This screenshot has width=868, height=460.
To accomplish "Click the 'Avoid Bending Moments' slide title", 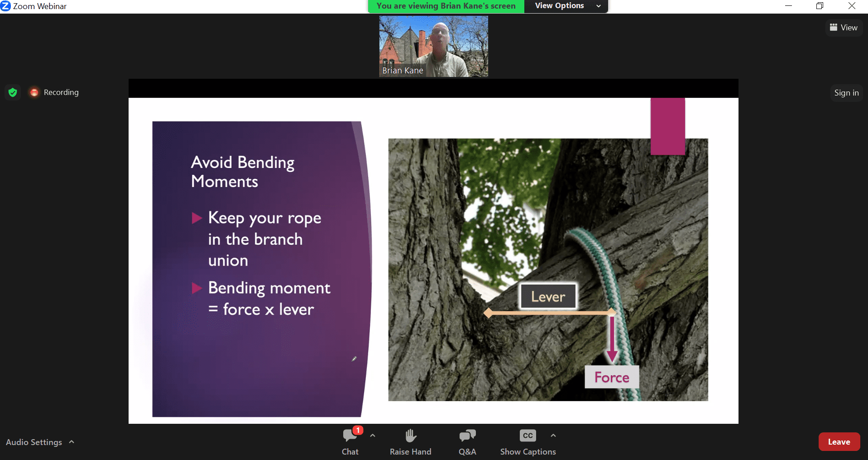I will pos(243,172).
